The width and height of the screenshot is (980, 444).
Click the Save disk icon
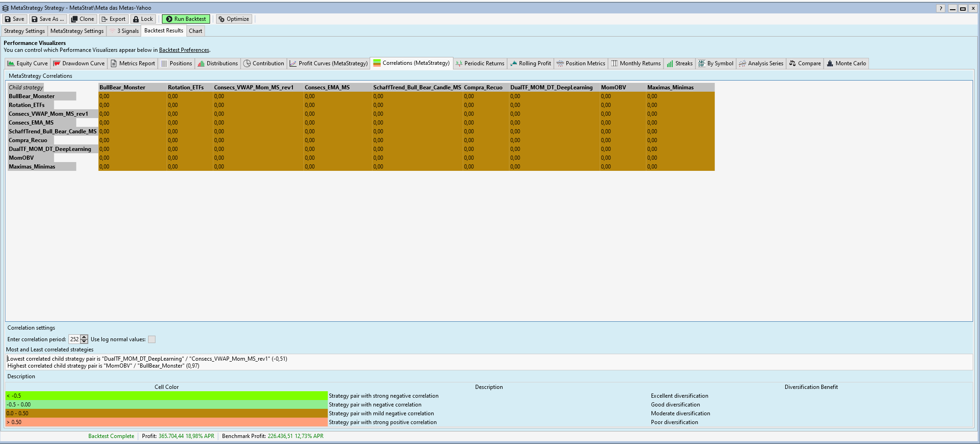(x=8, y=19)
